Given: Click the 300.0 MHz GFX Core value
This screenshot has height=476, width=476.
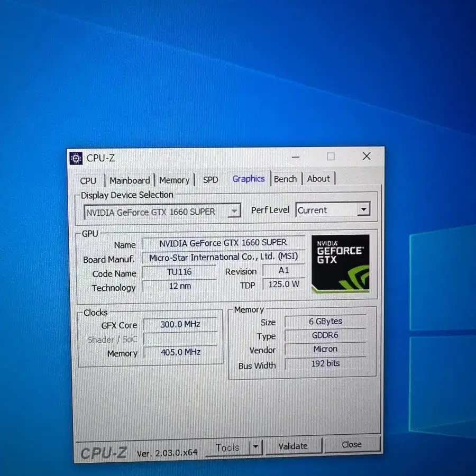Looking at the screenshot, I should click(x=180, y=324).
